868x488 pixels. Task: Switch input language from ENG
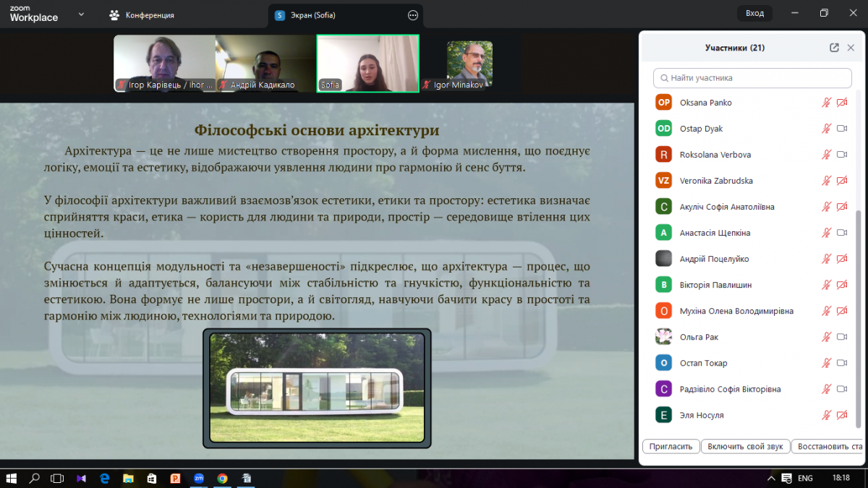[805, 479]
